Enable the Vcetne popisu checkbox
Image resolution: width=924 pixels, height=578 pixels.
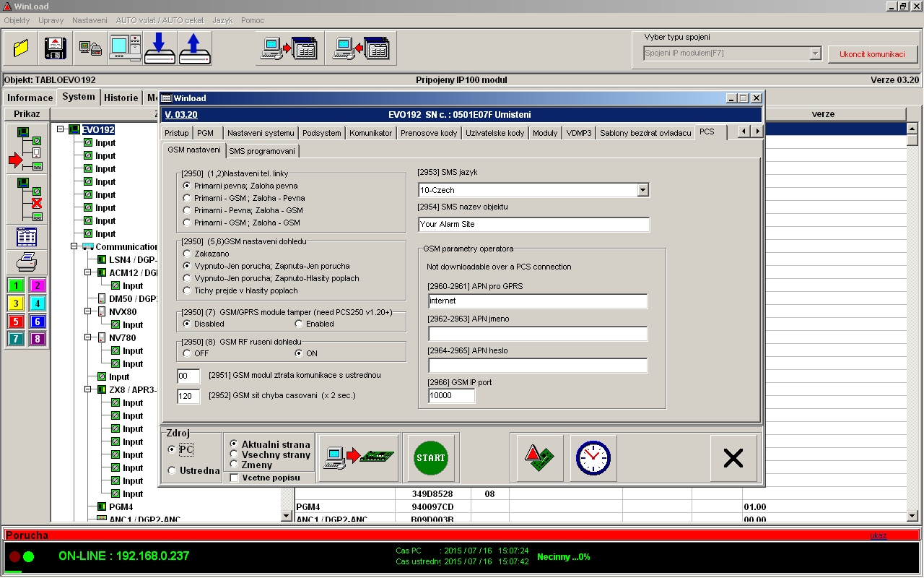234,478
